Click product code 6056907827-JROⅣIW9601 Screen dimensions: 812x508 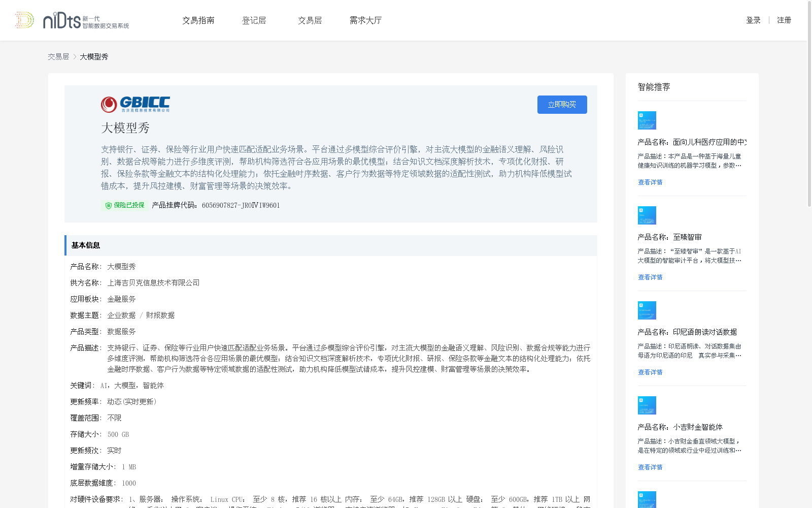pos(241,205)
